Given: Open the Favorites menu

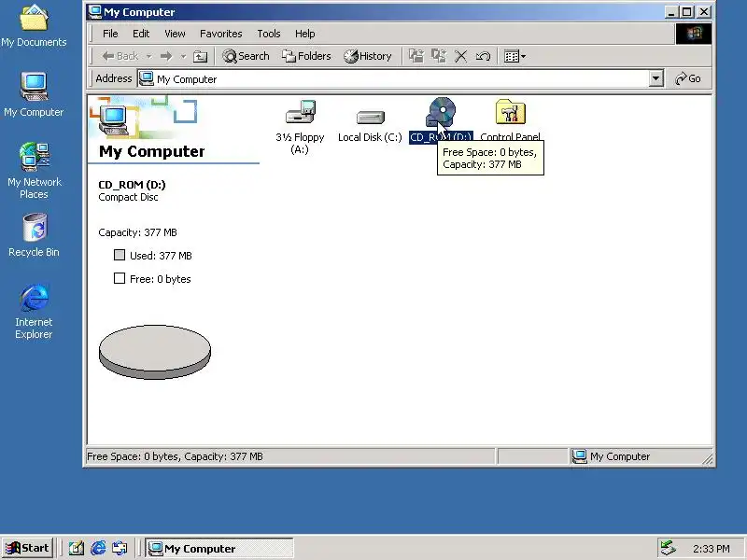Looking at the screenshot, I should pyautogui.click(x=221, y=34).
